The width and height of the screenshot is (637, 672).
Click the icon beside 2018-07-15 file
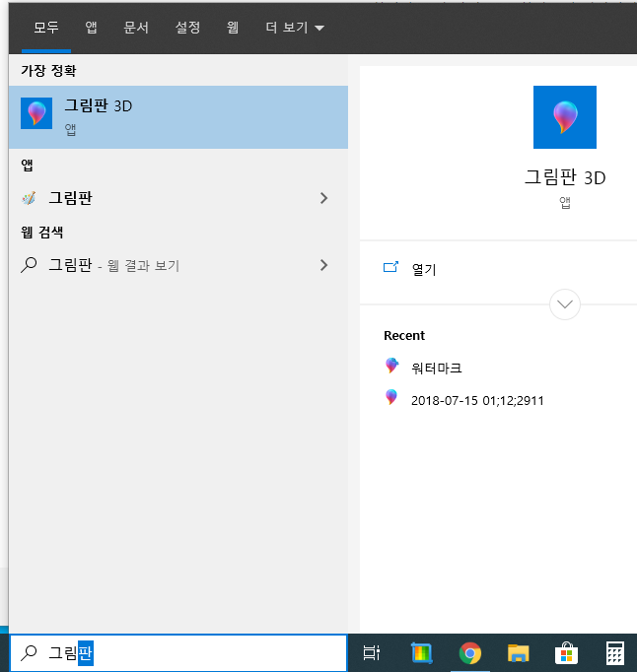tap(391, 397)
